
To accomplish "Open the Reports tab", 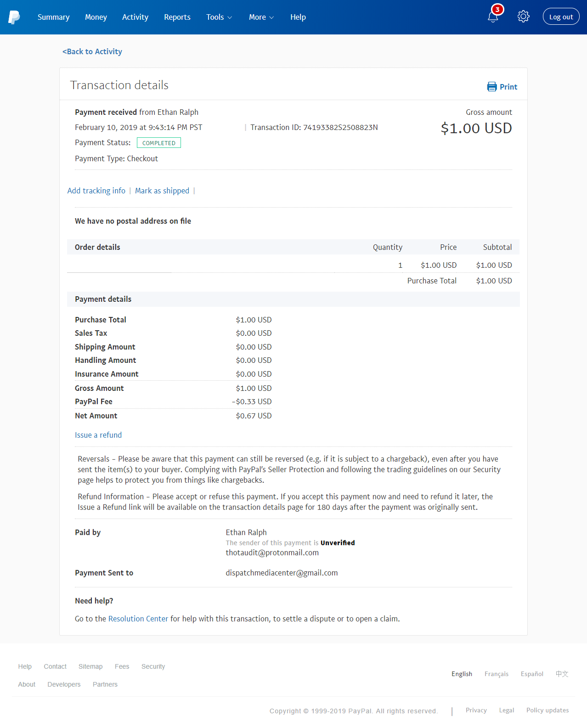I will [177, 17].
